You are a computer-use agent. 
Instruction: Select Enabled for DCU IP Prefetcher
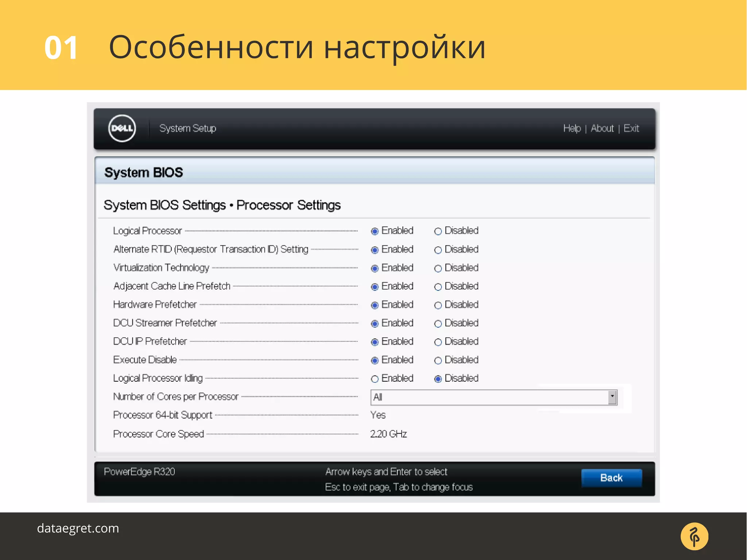point(375,342)
